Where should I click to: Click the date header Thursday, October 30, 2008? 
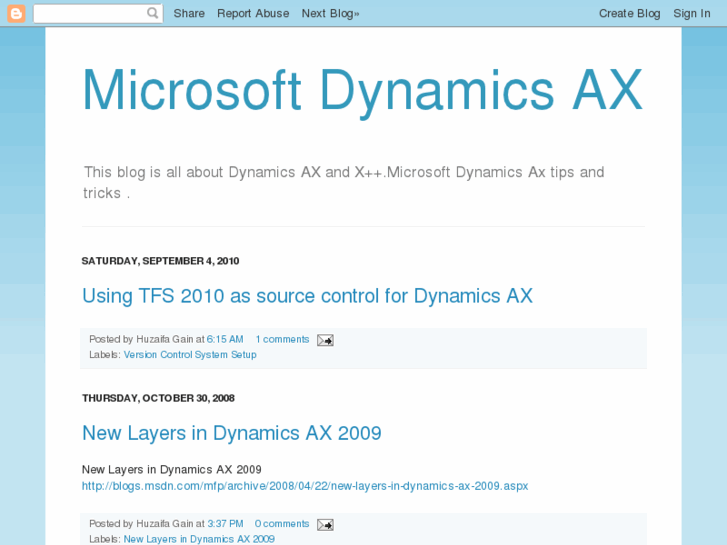158,398
